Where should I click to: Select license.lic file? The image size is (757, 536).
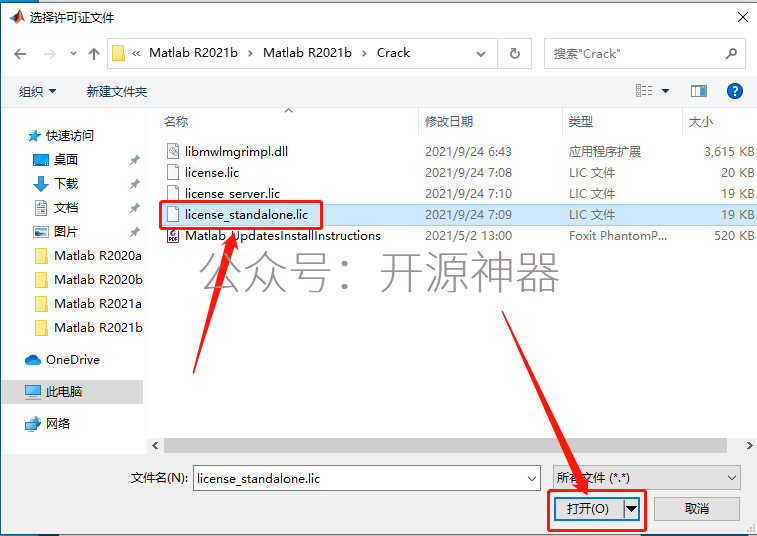tap(212, 172)
